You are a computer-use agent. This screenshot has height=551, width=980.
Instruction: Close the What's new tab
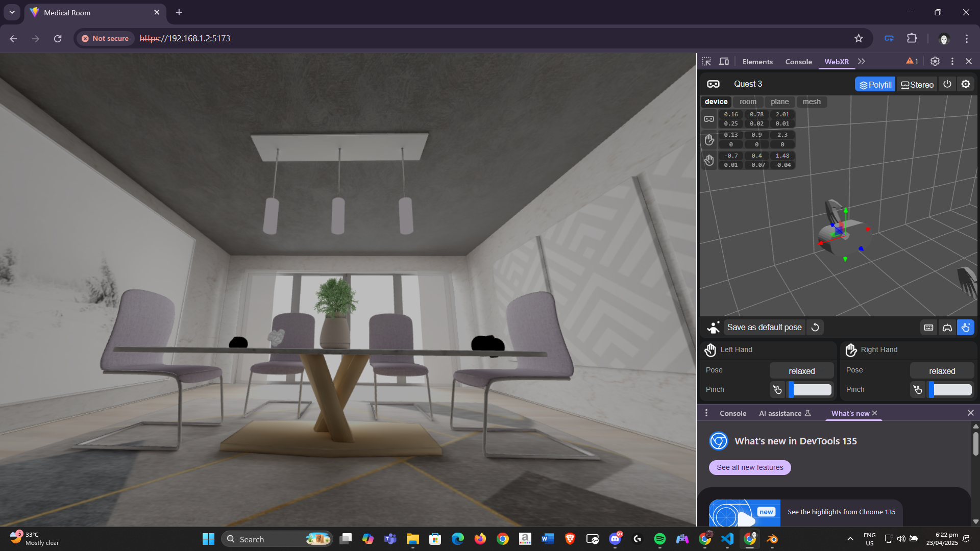pyautogui.click(x=875, y=413)
